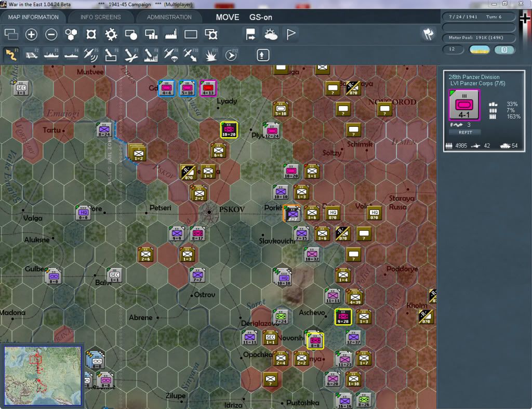Select the F11 explosion mode icon

click(211, 55)
